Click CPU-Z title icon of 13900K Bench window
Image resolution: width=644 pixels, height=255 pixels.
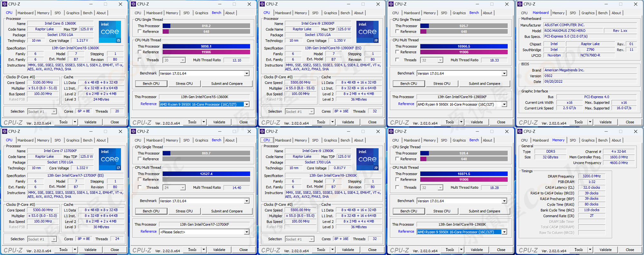(391, 132)
